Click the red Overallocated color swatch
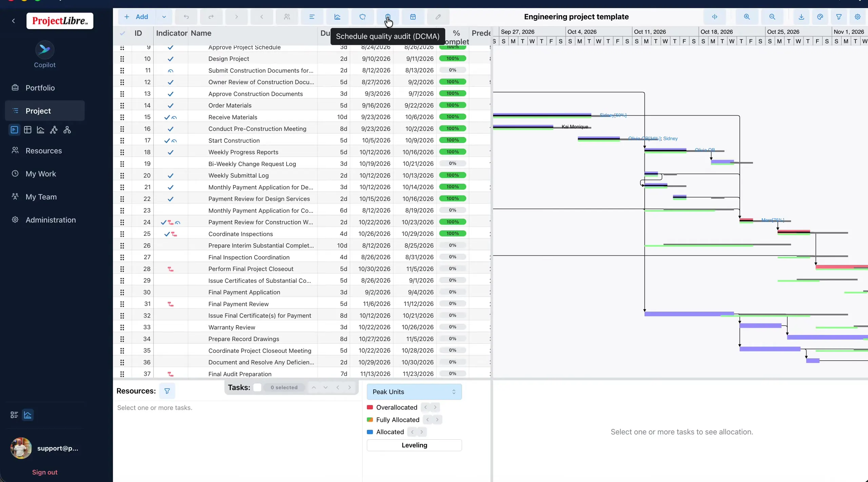Viewport: 868px width, 482px height. (370, 407)
